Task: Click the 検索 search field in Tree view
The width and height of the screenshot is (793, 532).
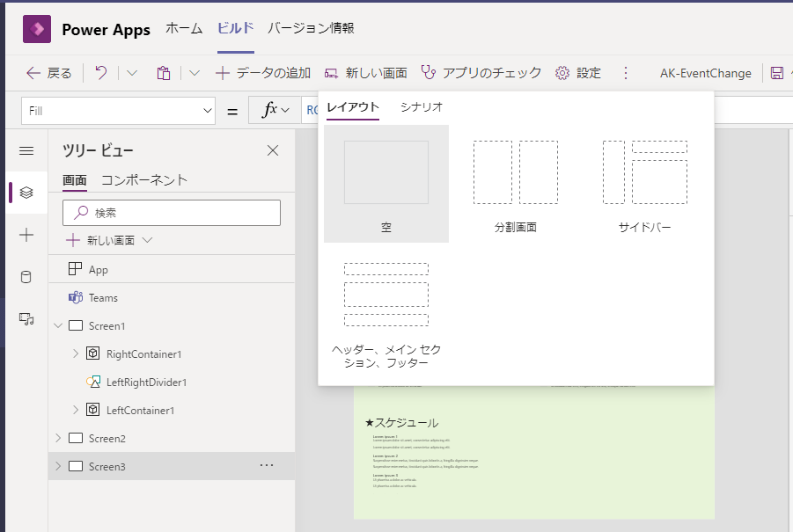Action: point(172,213)
